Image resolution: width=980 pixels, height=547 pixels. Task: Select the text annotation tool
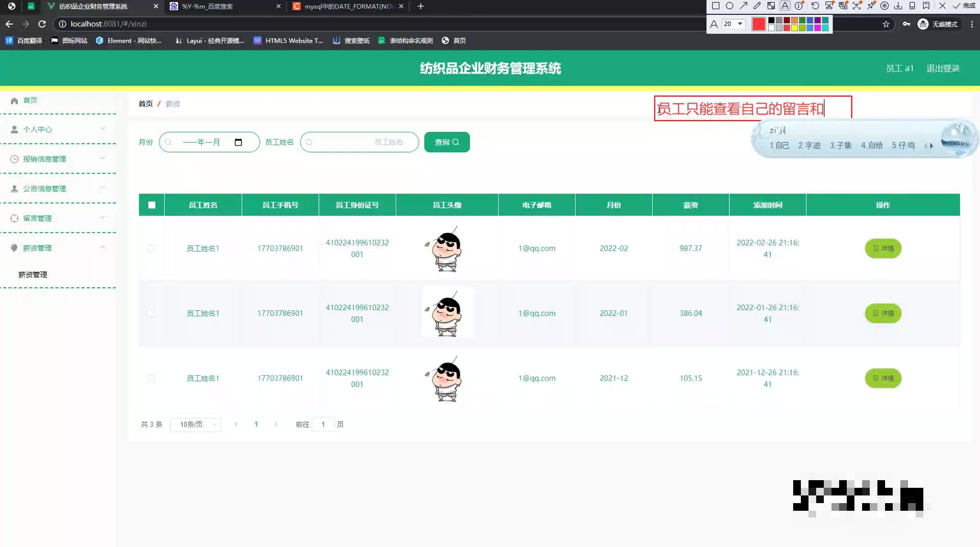tap(785, 6)
